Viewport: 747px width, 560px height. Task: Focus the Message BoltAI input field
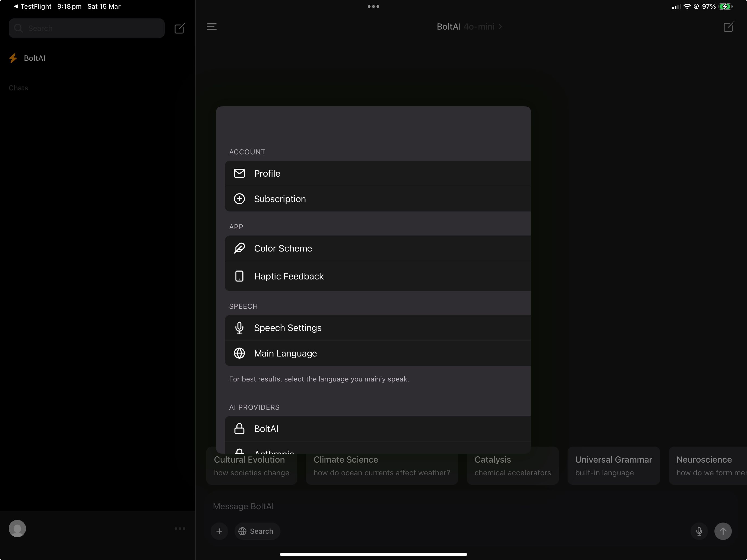[x=471, y=506]
